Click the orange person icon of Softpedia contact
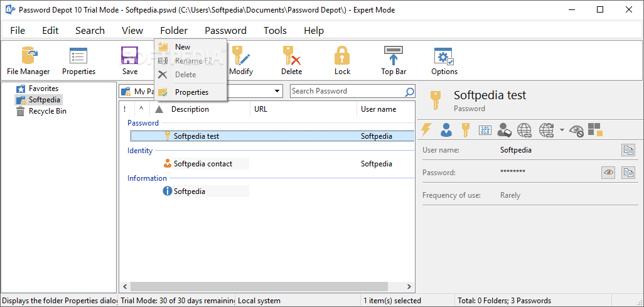This screenshot has height=307, width=644. pos(168,164)
